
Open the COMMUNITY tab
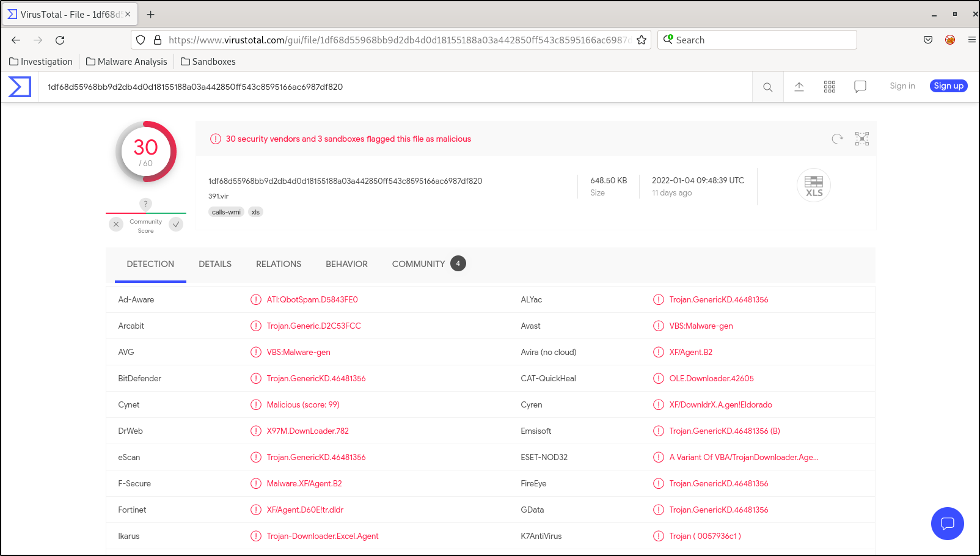click(x=428, y=264)
